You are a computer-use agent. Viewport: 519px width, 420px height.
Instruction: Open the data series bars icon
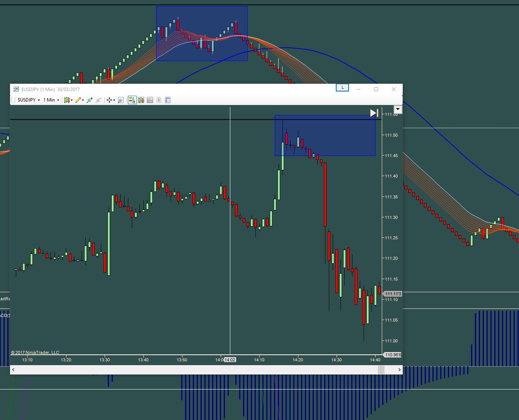click(x=141, y=100)
